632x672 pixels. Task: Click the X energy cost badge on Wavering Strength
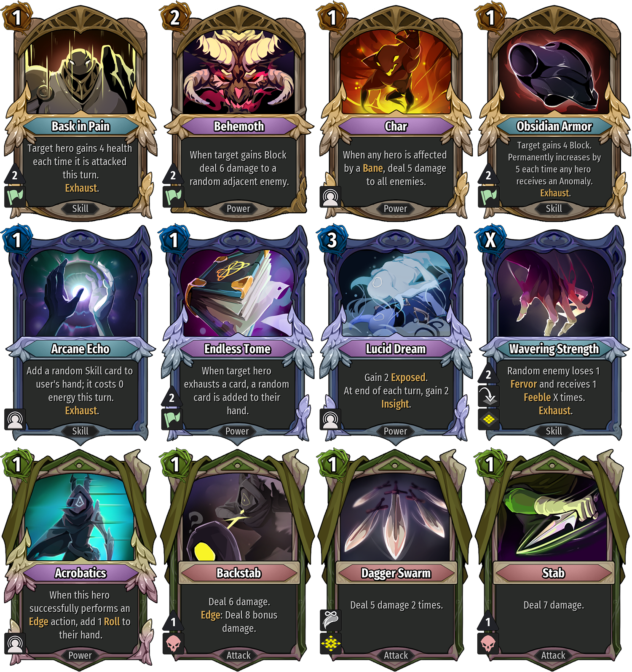click(x=490, y=240)
